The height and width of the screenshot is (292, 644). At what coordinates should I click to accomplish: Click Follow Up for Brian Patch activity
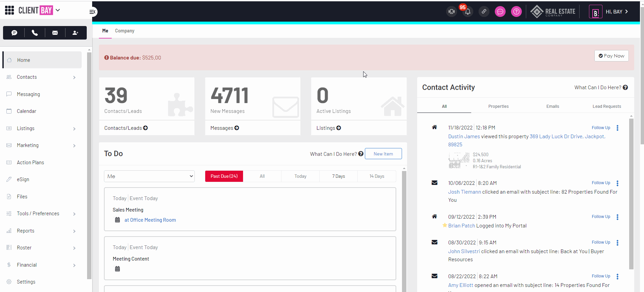pos(601,217)
